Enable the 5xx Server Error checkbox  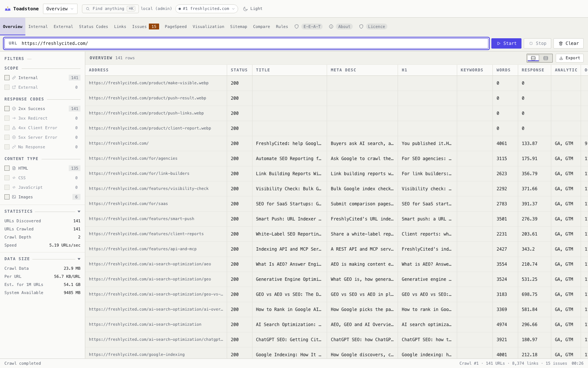[7, 137]
